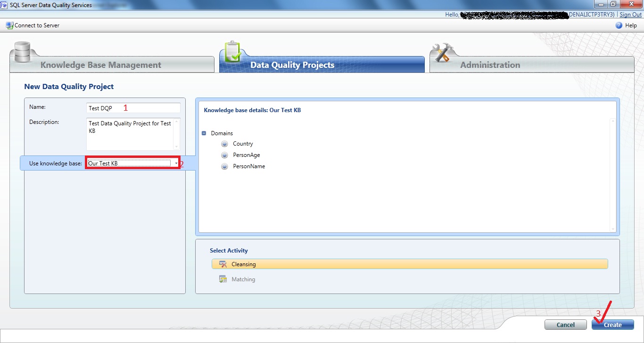
Task: Click in the Description text box
Action: [130, 134]
